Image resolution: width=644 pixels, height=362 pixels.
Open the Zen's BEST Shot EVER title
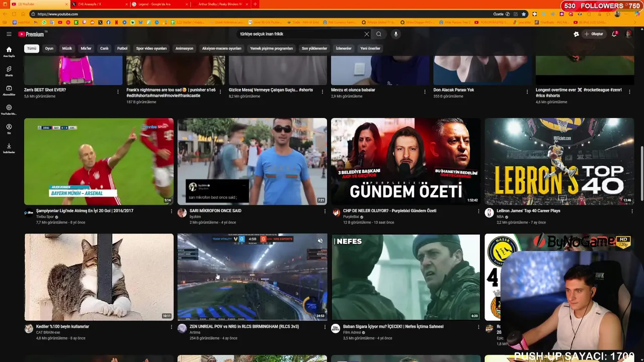(x=45, y=90)
